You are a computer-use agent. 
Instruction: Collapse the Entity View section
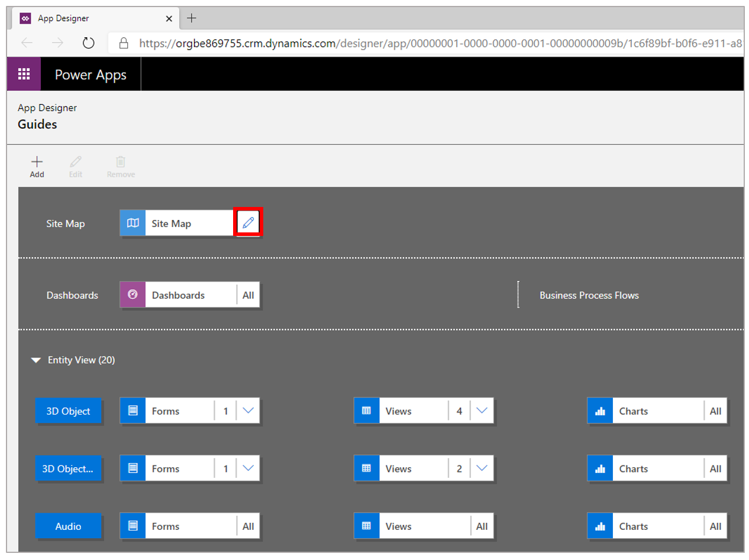click(x=37, y=360)
